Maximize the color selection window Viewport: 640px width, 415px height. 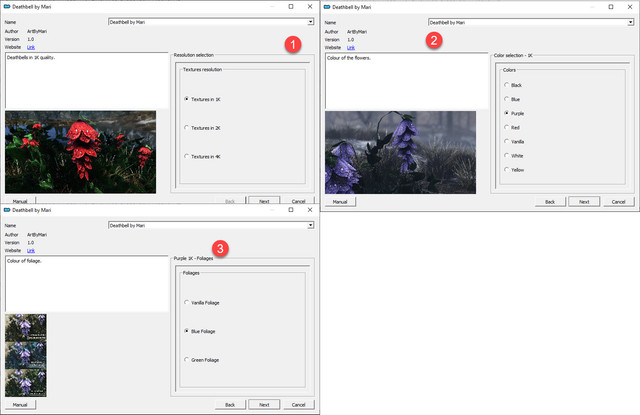tap(611, 7)
